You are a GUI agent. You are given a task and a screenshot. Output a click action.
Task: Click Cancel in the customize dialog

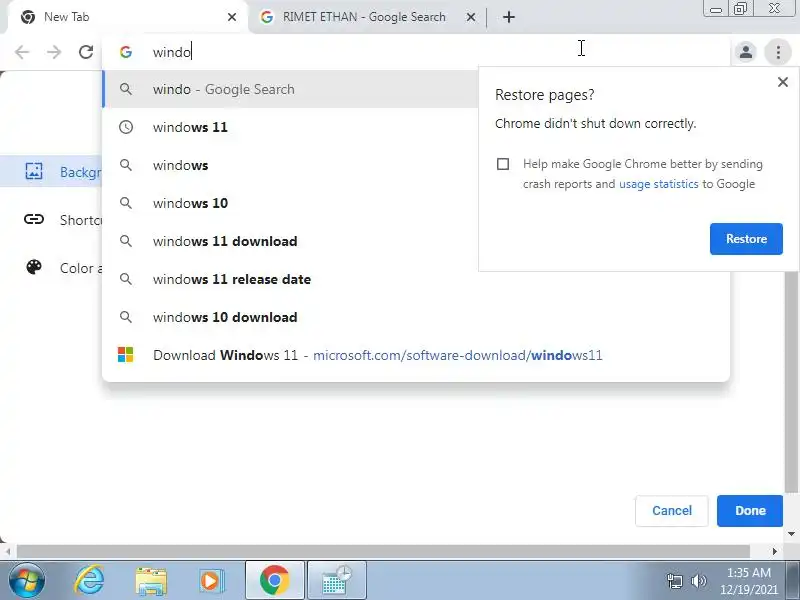pyautogui.click(x=671, y=511)
